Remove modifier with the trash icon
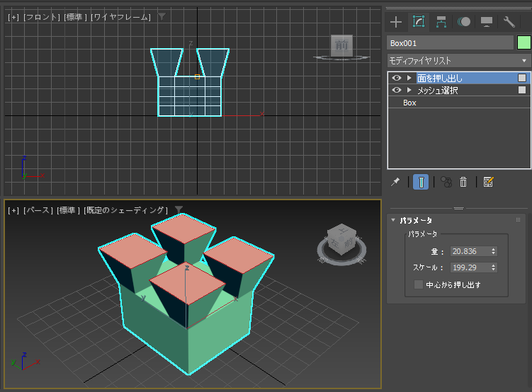The width and height of the screenshot is (532, 392). pyautogui.click(x=463, y=182)
